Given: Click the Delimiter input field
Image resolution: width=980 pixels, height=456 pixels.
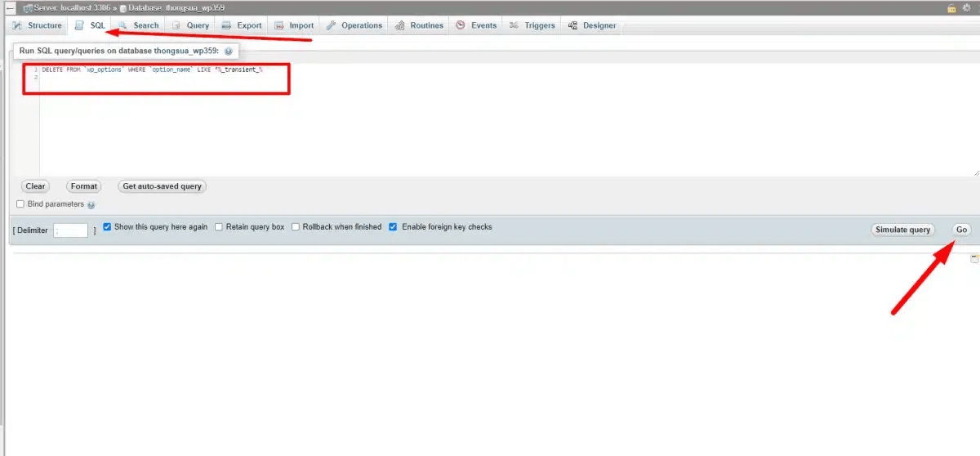Looking at the screenshot, I should pos(71,230).
